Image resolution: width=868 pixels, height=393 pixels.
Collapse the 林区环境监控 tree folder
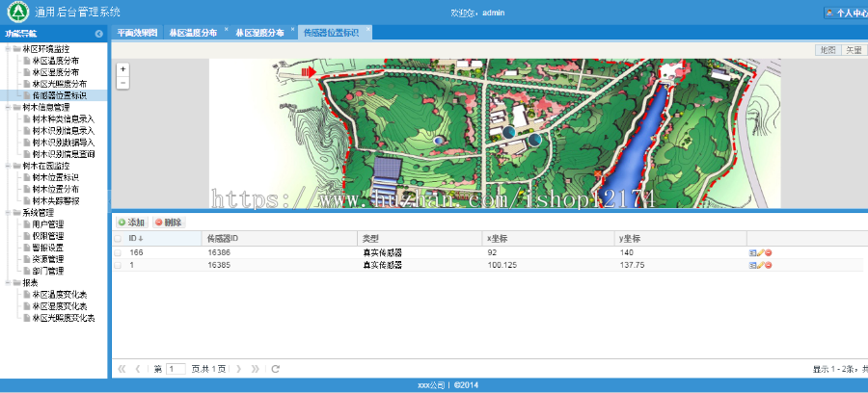point(8,49)
